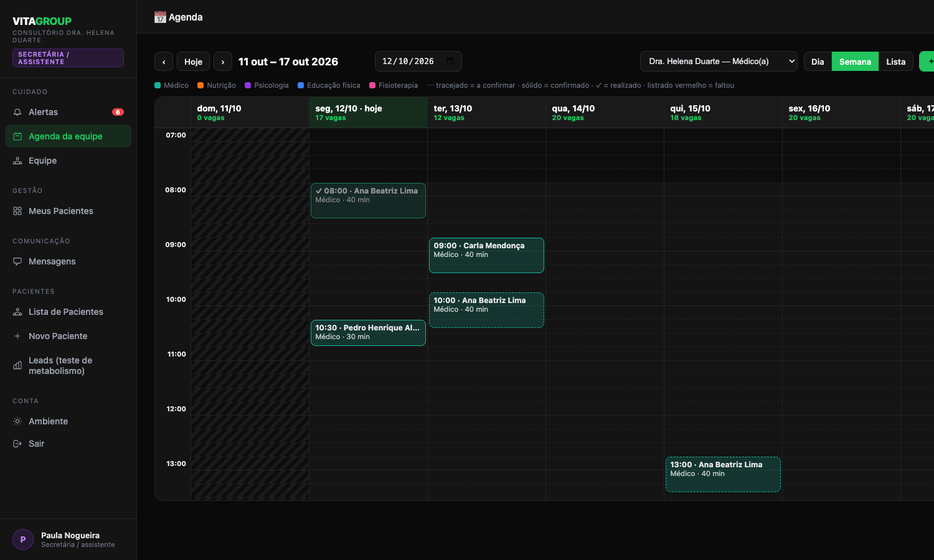
Task: Click the Ambiente sun icon
Action: coord(17,421)
